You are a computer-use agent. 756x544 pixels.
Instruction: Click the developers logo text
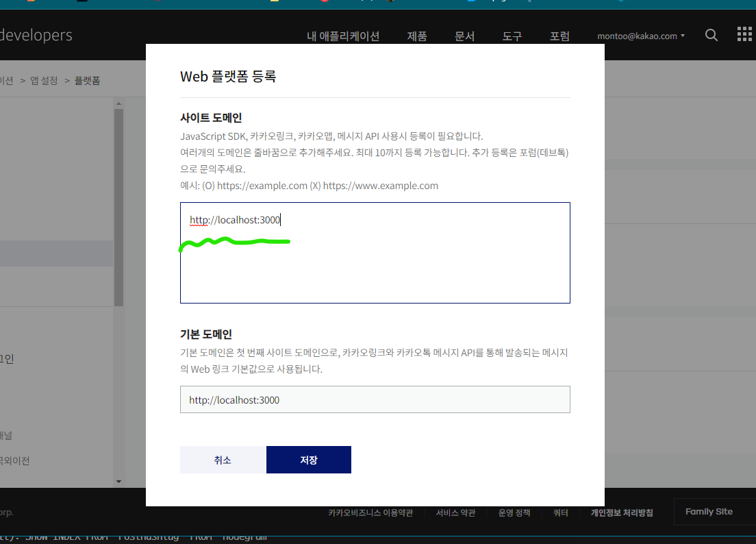pos(36,35)
